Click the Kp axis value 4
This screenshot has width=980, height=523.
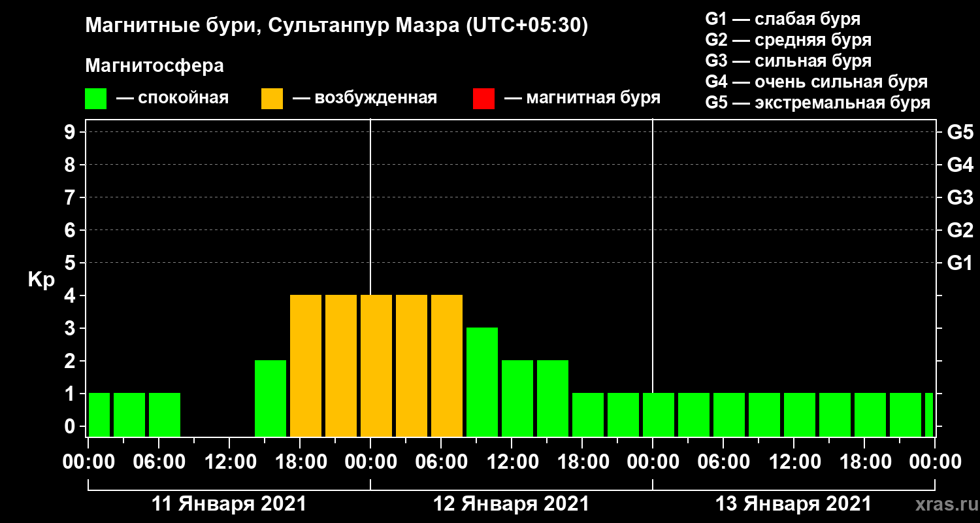(x=71, y=295)
